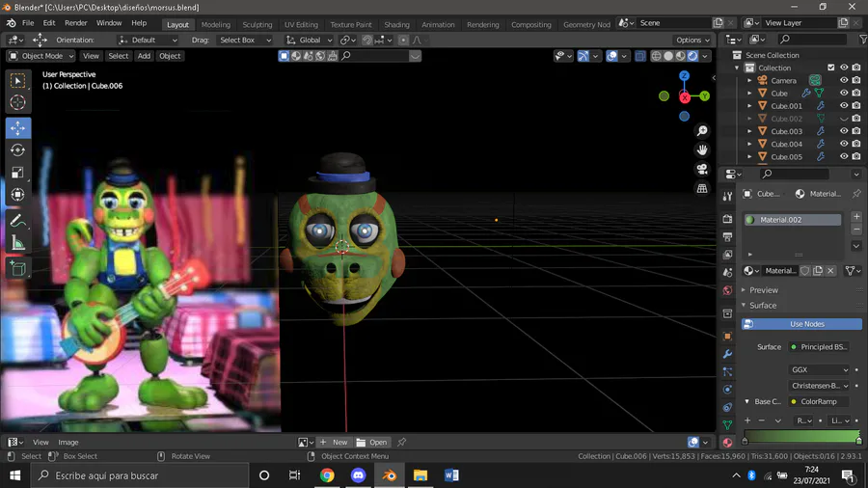The image size is (868, 488).
Task: Open the Object Data properties green triangle tab
Action: [x=727, y=425]
